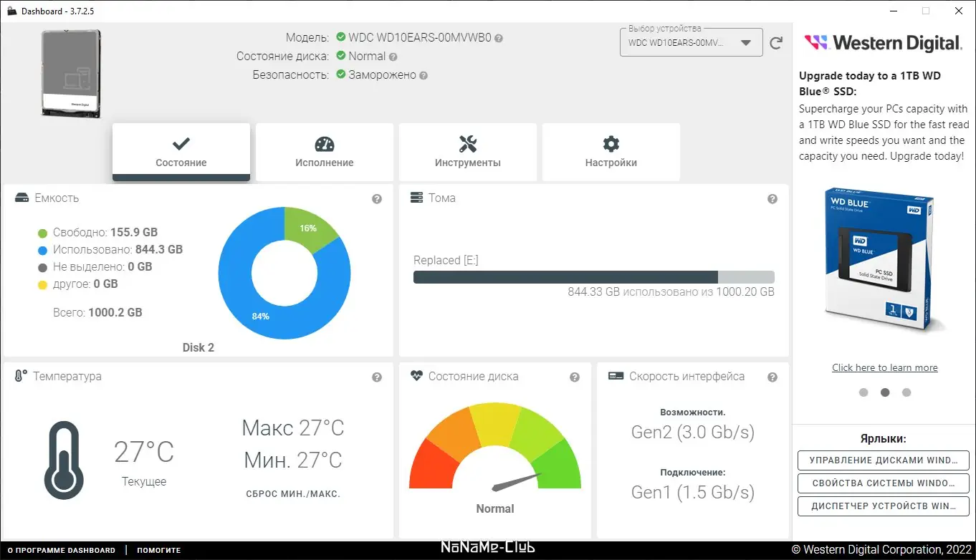Click the green check icon next to Модель

coord(341,37)
